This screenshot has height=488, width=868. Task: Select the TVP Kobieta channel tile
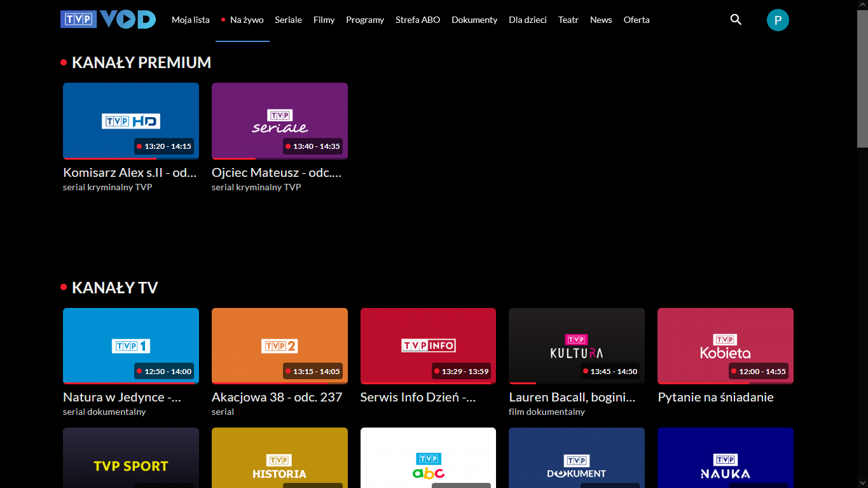725,345
